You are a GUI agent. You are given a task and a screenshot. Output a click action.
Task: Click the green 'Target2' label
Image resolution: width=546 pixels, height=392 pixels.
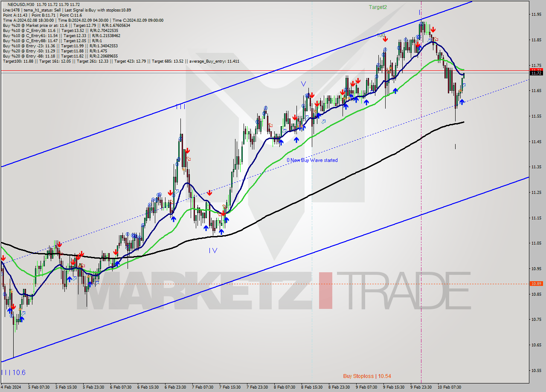(x=378, y=7)
